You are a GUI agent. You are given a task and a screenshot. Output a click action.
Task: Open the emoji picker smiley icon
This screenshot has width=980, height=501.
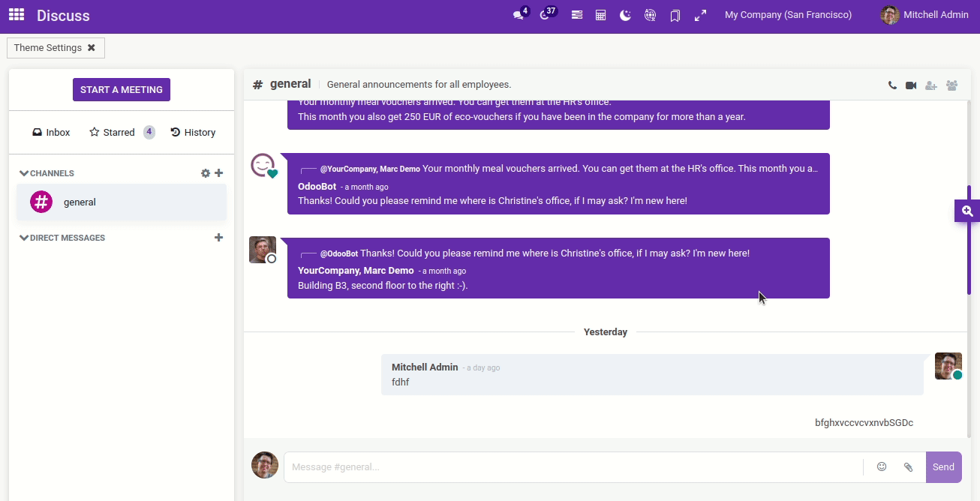click(x=882, y=466)
